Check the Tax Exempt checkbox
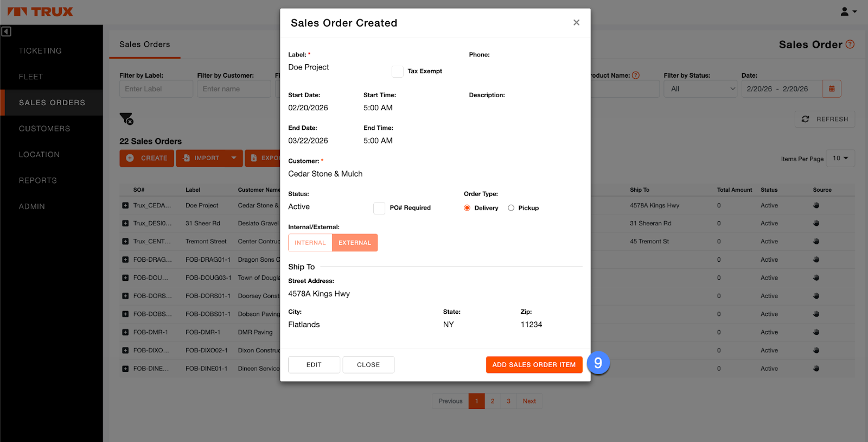The image size is (868, 442). (398, 71)
